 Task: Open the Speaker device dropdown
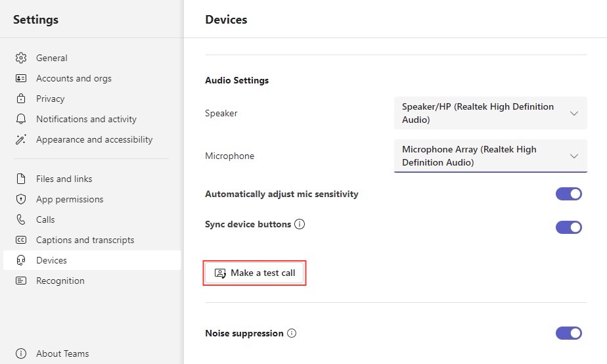(x=491, y=113)
